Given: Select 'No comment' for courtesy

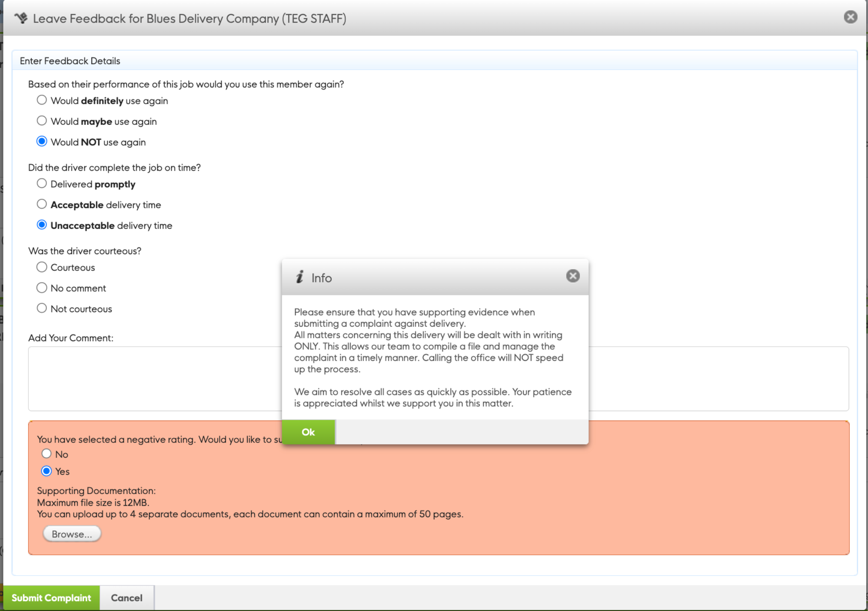Looking at the screenshot, I should coord(42,288).
